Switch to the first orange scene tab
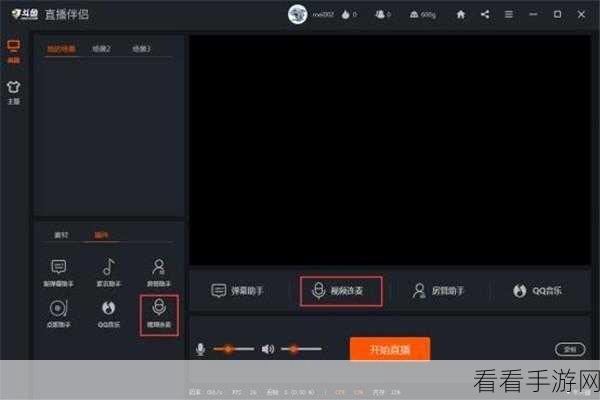 (61, 49)
